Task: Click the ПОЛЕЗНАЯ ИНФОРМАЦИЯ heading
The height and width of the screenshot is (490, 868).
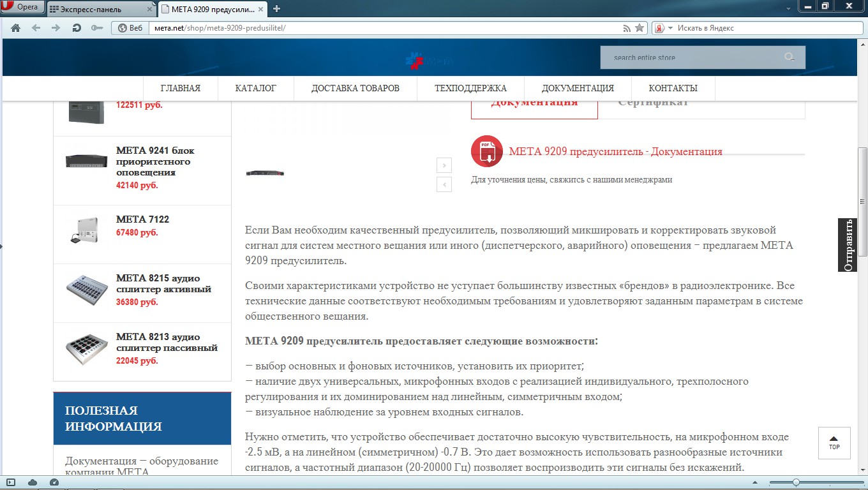Action: coord(114,419)
